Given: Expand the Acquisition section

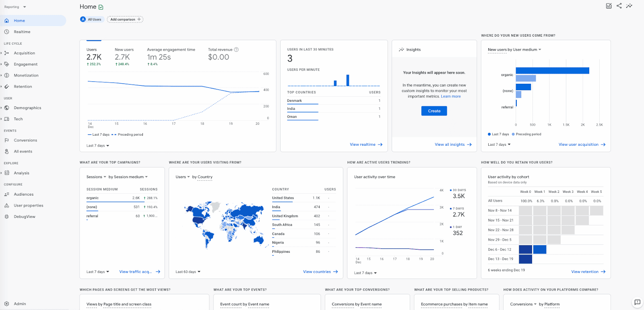Looking at the screenshot, I should click(24, 53).
